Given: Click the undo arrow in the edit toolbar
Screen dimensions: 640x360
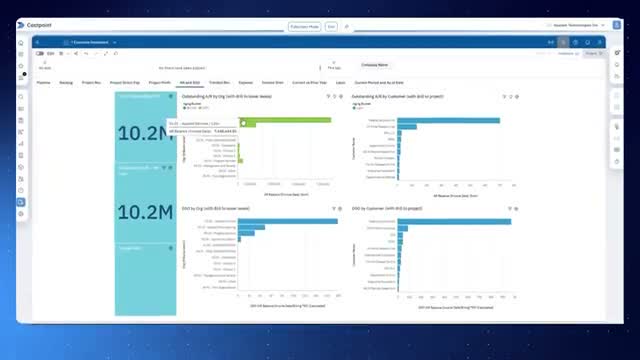Looking at the screenshot, I should pyautogui.click(x=86, y=53).
